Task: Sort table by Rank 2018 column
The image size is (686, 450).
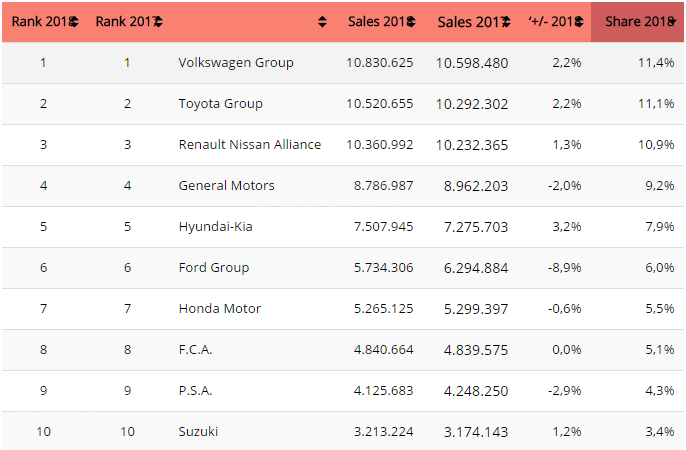Action: pos(45,21)
